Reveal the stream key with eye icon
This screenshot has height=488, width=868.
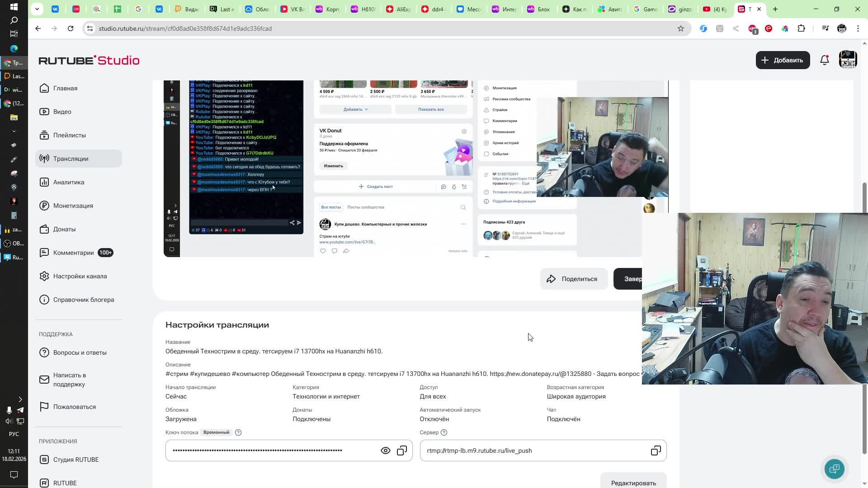pos(385,450)
